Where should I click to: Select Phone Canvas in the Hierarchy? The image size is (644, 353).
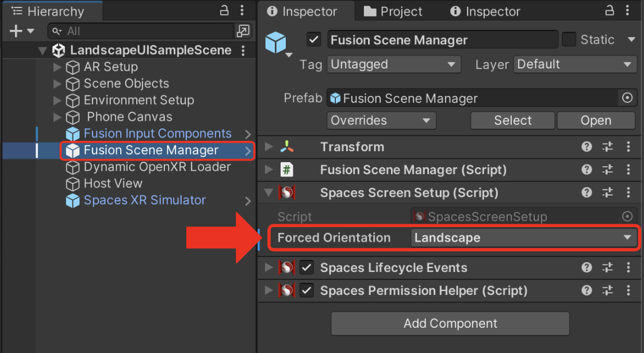point(129,117)
